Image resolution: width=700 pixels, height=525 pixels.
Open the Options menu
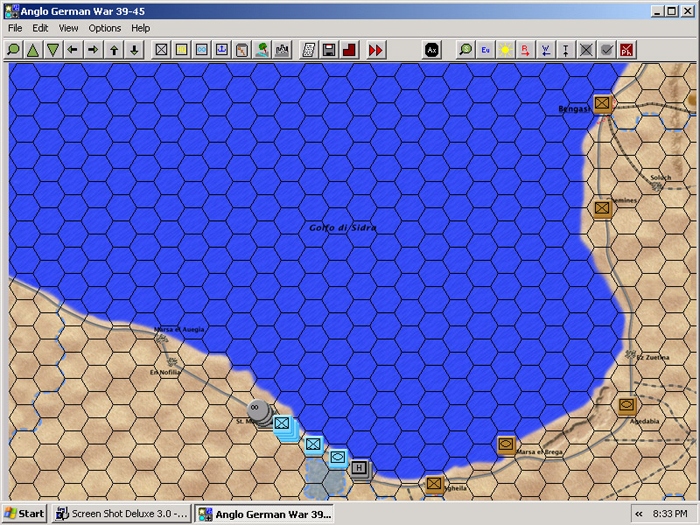pos(104,28)
